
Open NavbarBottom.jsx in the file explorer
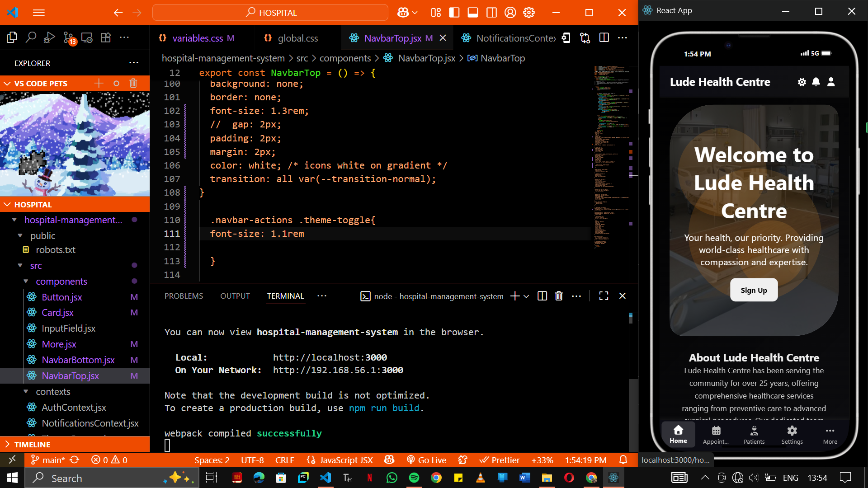pos(78,360)
